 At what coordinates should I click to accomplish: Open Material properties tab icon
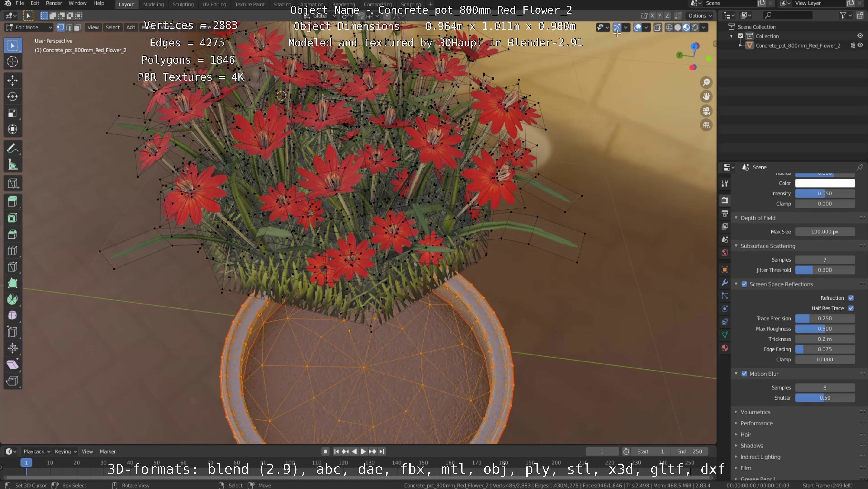click(x=725, y=348)
